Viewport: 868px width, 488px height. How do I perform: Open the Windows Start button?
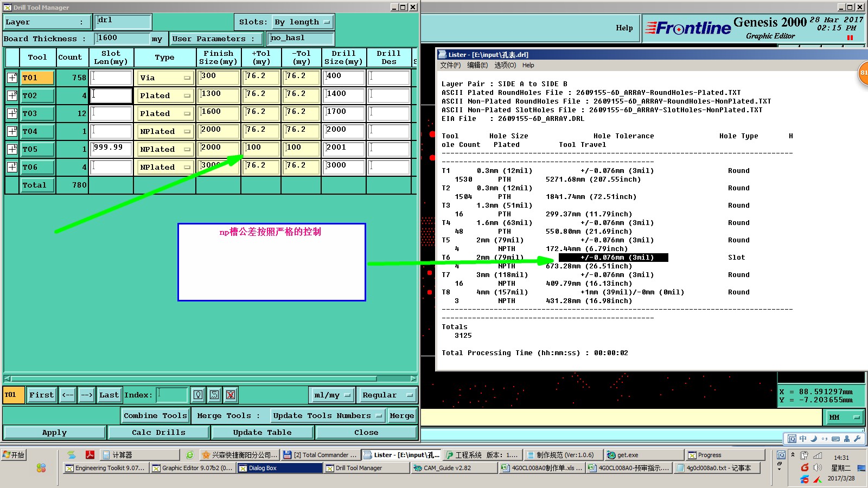[x=14, y=454]
